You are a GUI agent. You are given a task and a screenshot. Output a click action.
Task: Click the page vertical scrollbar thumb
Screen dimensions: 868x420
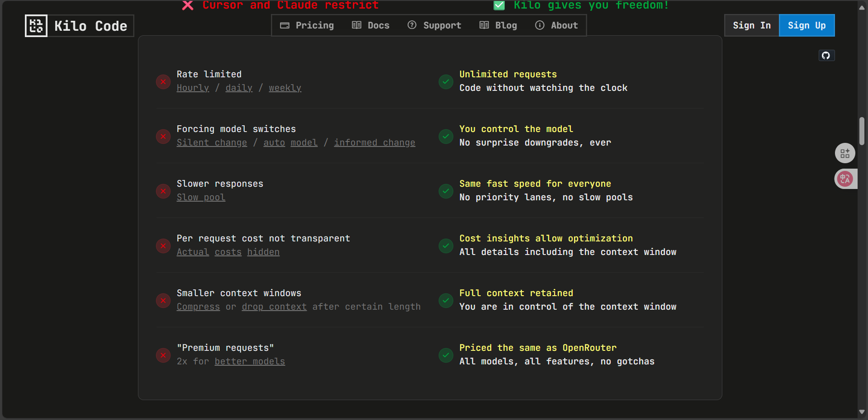[862, 131]
